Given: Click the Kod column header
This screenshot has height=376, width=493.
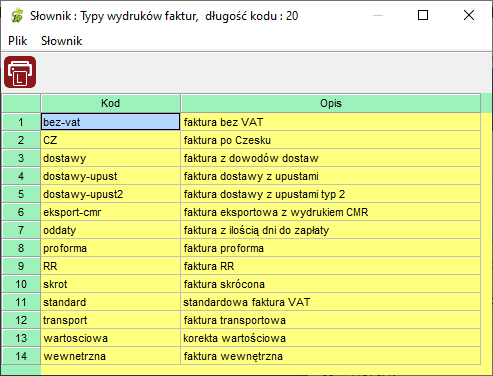Looking at the screenshot, I should click(x=111, y=103).
